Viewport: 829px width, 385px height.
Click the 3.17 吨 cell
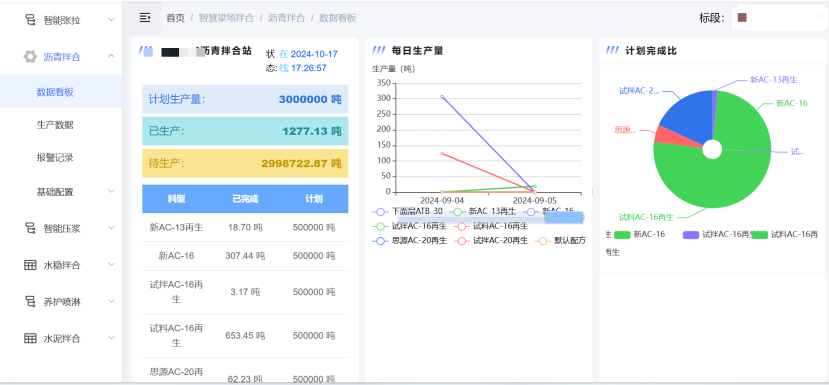tap(245, 292)
